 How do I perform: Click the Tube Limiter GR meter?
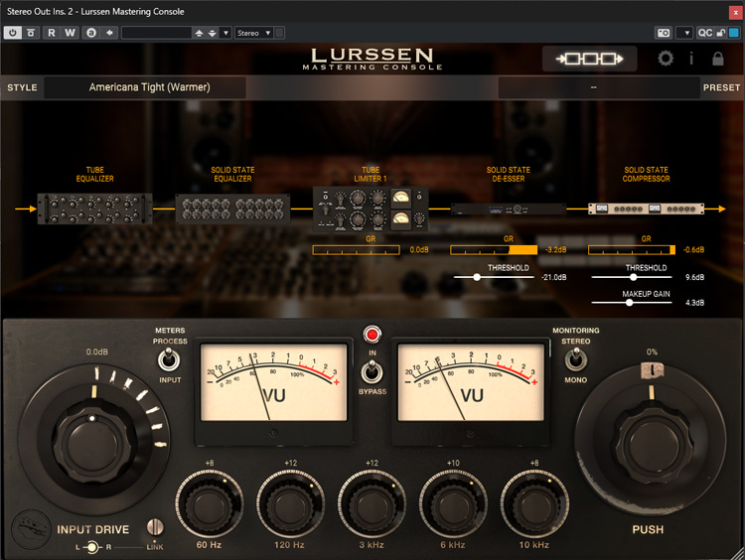click(x=357, y=250)
